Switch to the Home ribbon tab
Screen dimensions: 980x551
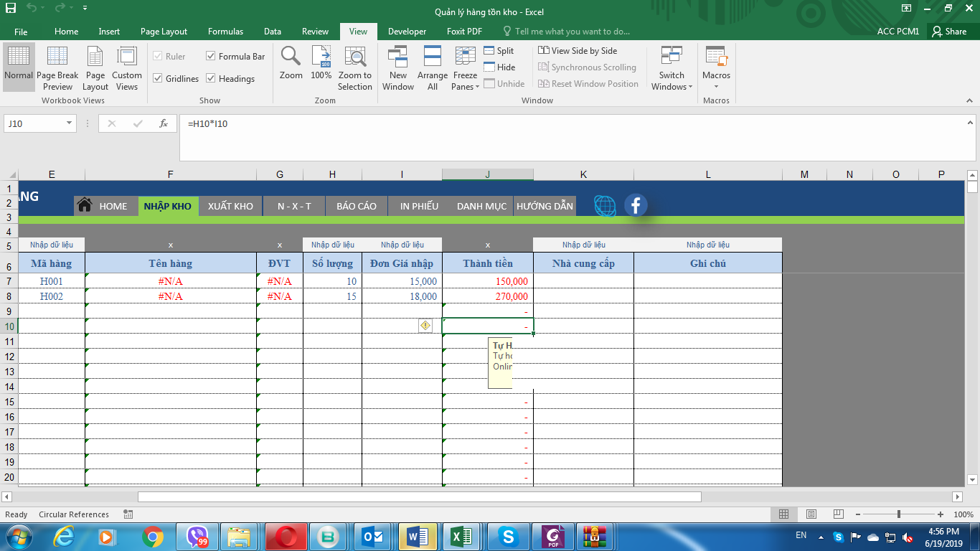coord(66,32)
